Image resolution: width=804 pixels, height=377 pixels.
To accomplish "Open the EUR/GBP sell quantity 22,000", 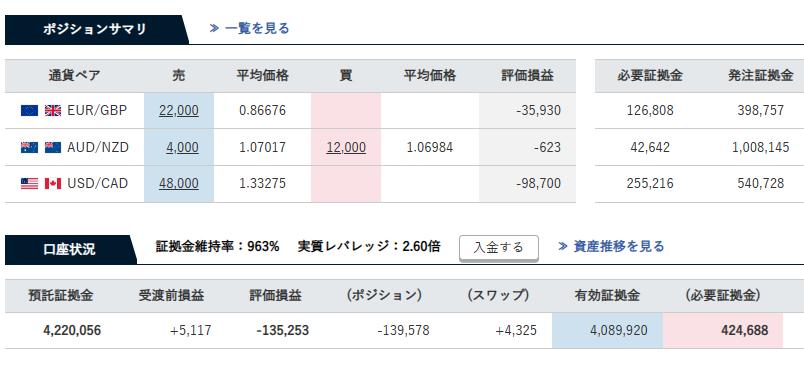I will (x=179, y=110).
